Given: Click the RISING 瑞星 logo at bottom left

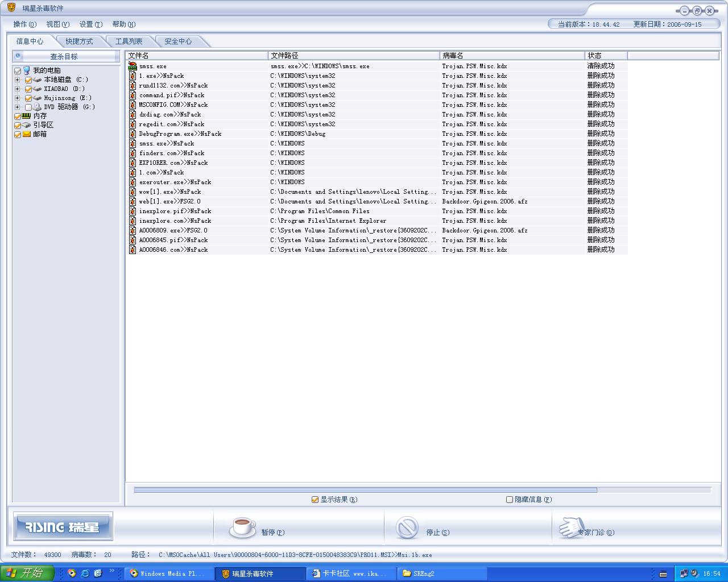Looking at the screenshot, I should tap(63, 526).
